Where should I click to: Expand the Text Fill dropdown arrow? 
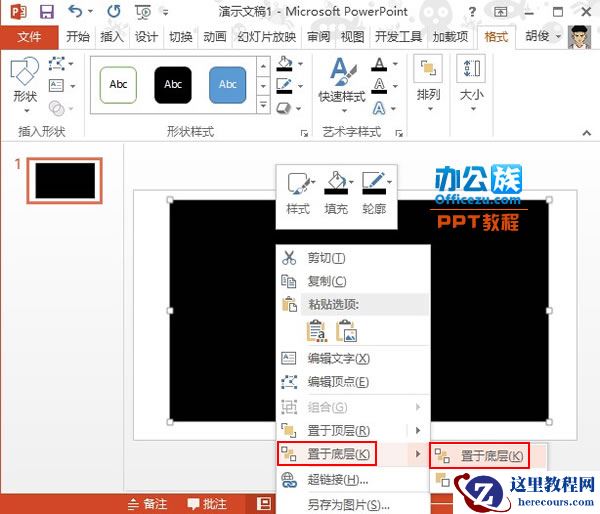click(395, 64)
